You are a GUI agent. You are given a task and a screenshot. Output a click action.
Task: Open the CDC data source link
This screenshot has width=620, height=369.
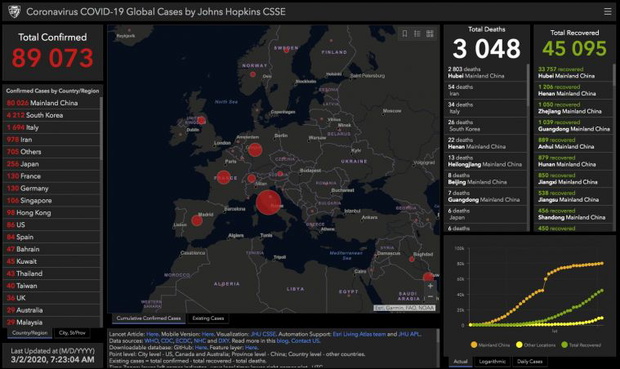click(x=167, y=341)
